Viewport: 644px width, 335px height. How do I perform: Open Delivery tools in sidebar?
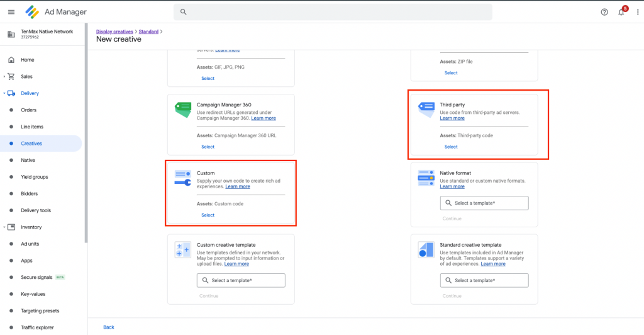pos(36,210)
